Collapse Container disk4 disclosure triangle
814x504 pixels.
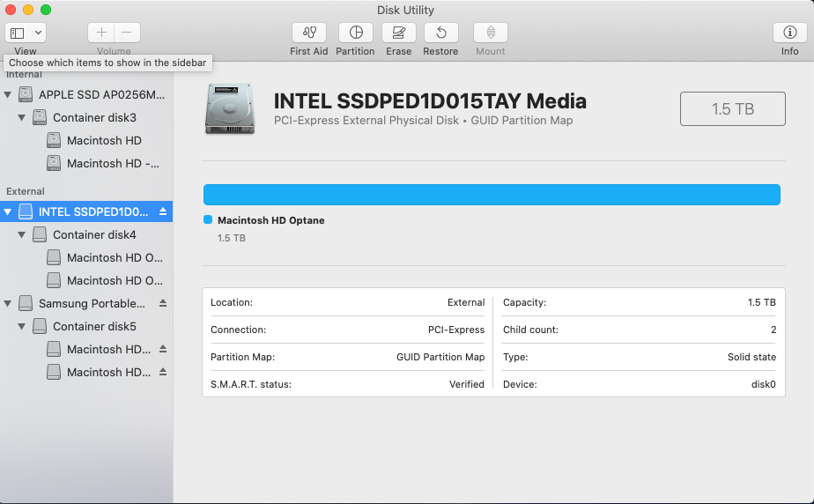click(21, 234)
